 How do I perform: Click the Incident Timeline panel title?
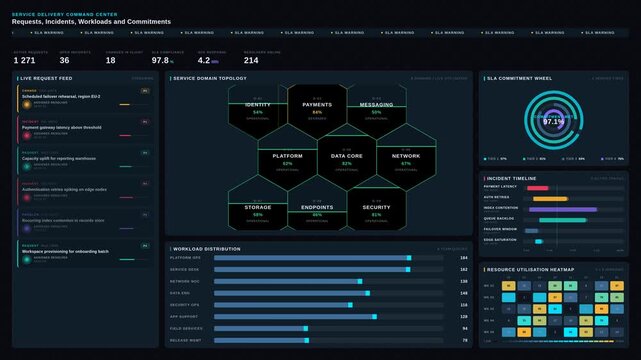(x=511, y=179)
